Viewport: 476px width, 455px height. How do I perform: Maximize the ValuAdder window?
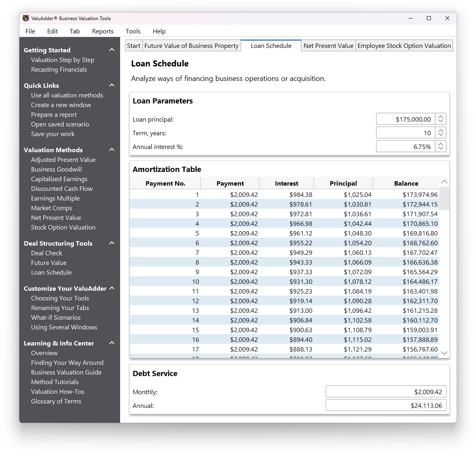coord(429,18)
